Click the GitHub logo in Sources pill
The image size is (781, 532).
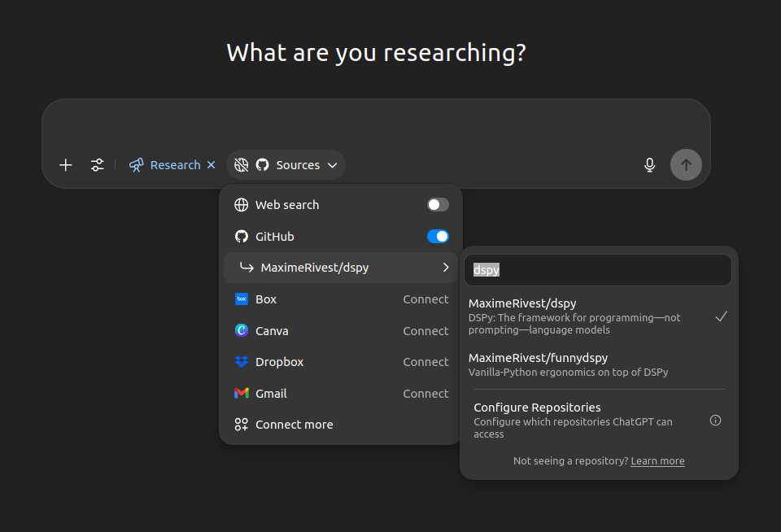(263, 165)
